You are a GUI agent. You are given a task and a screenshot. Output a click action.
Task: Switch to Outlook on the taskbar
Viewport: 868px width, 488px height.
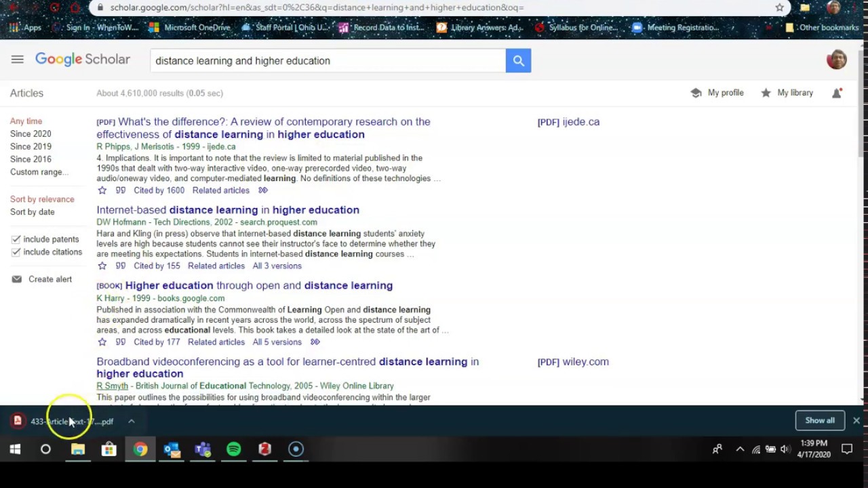coord(172,449)
